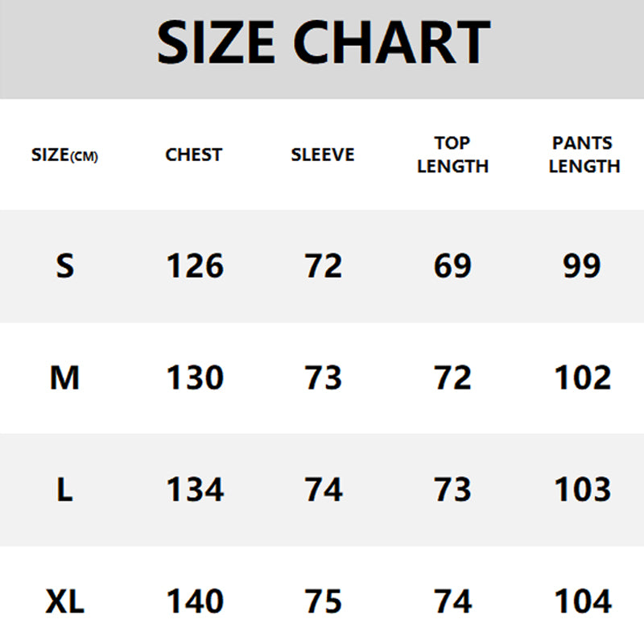Click the SIZE(CM) column header
The height and width of the screenshot is (644, 644).
(x=64, y=155)
